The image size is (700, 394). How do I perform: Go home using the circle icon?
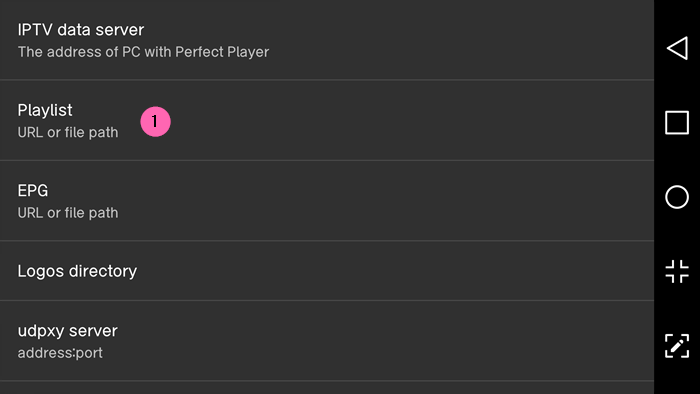pyautogui.click(x=677, y=197)
